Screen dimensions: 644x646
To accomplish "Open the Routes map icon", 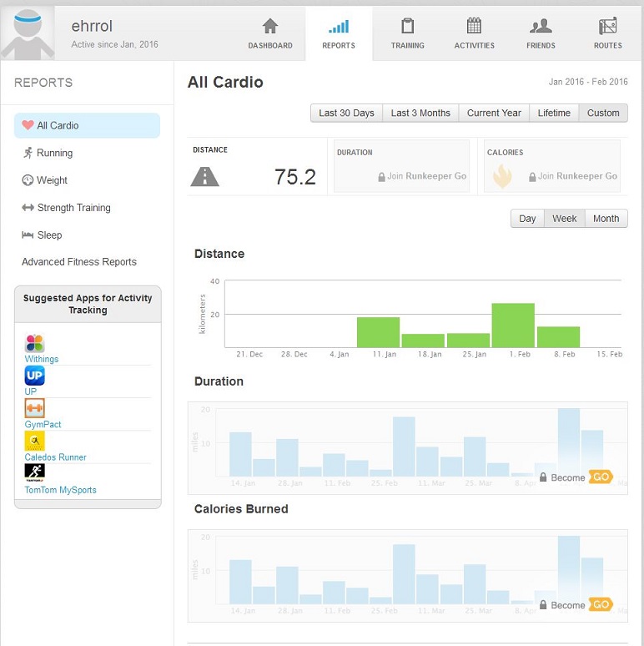I will coord(607,26).
